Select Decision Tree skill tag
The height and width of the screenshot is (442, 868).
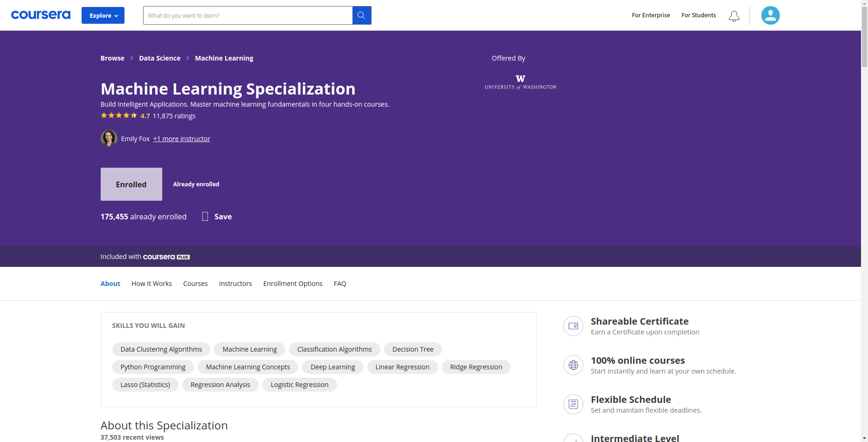pos(413,349)
